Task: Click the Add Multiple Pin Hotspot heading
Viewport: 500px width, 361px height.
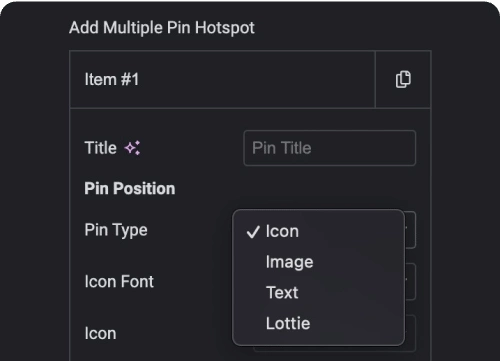Action: (x=162, y=28)
